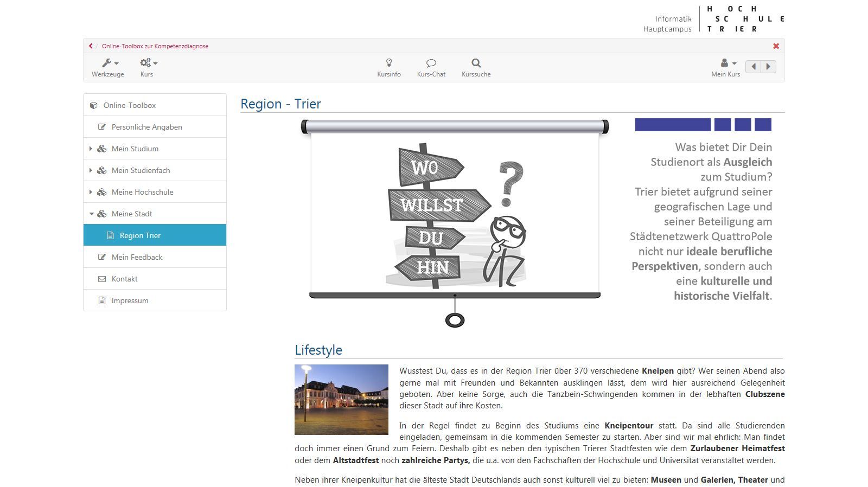Click the Hochschule Trier logo
The image size is (868, 487).
(744, 19)
